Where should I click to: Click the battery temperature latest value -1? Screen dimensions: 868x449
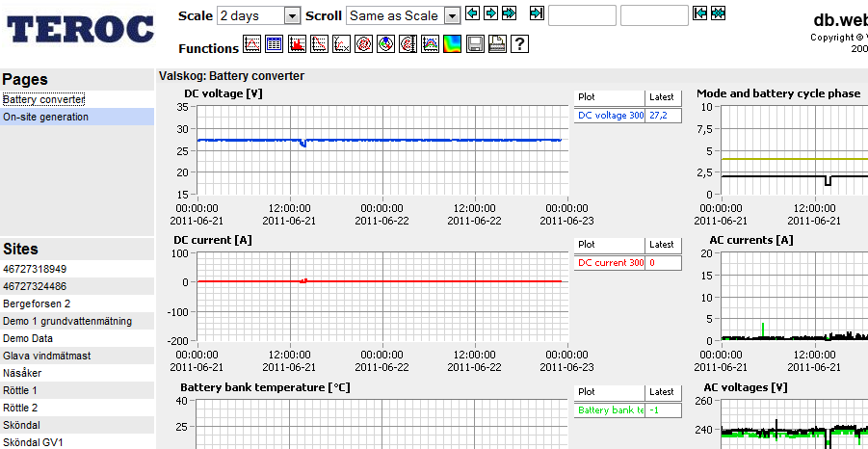click(x=663, y=410)
